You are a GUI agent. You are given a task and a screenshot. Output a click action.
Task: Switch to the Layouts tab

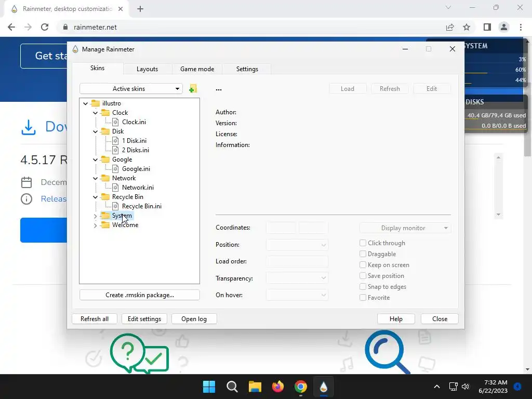147,69
